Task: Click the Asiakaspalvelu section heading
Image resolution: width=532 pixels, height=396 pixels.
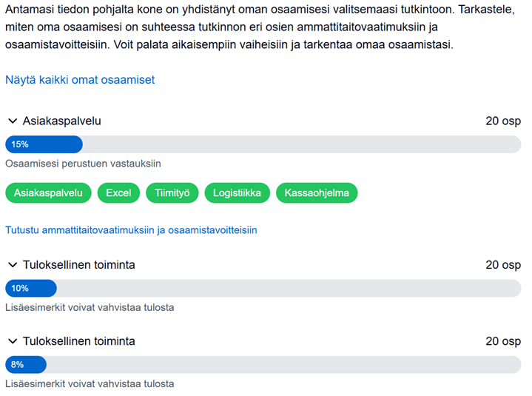Action: tap(61, 121)
